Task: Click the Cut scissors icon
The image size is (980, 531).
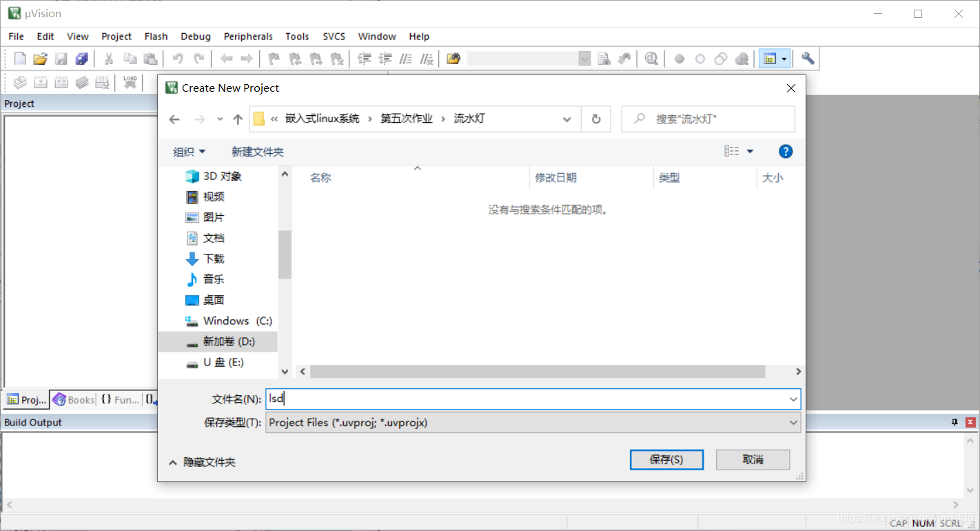Action: click(108, 59)
